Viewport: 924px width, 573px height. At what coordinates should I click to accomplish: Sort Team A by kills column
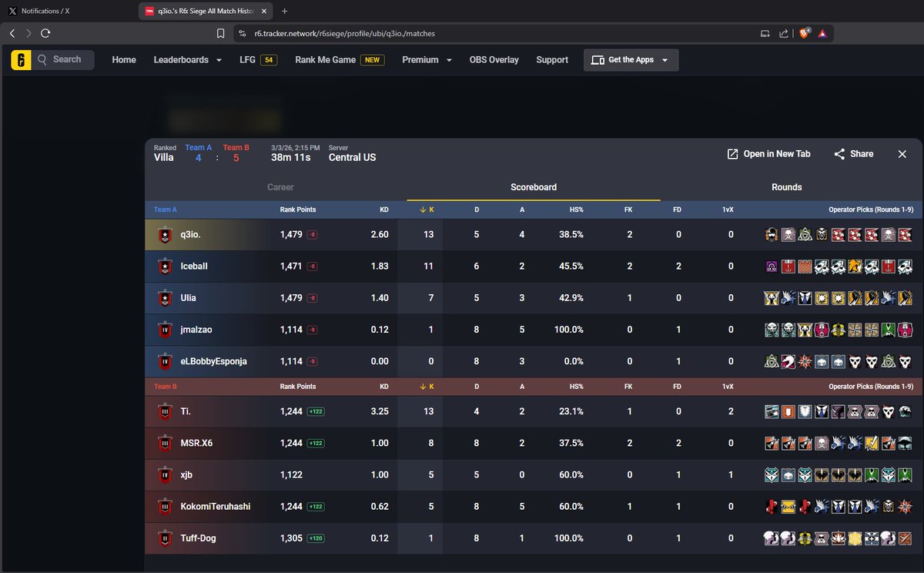[x=427, y=209]
